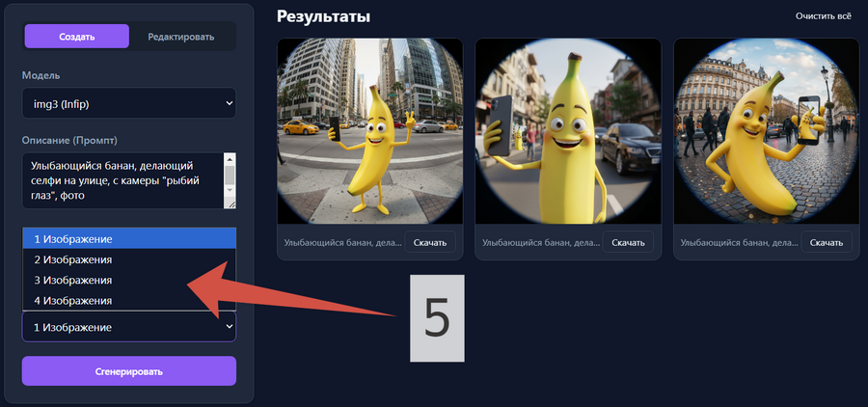The height and width of the screenshot is (407, 868).
Task: Open the second banana selfie image
Action: pyautogui.click(x=568, y=131)
